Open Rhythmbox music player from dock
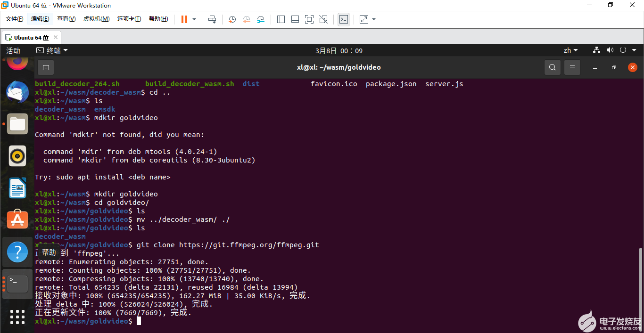644x333 pixels. click(x=17, y=156)
